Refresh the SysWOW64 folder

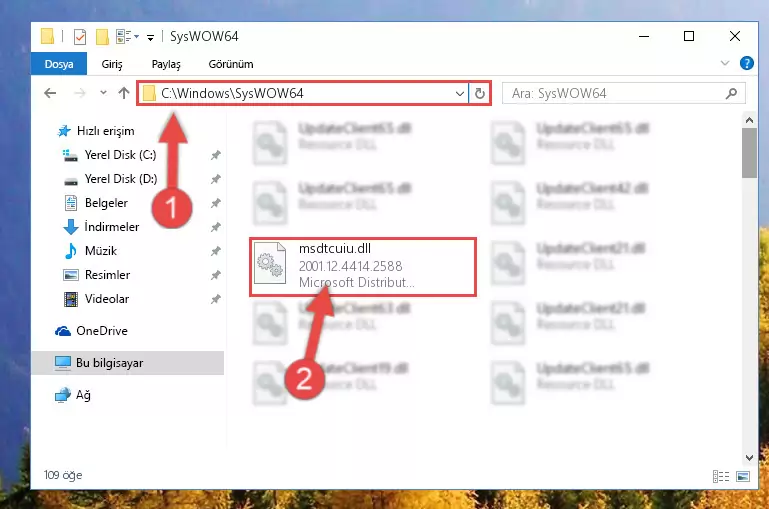point(480,93)
